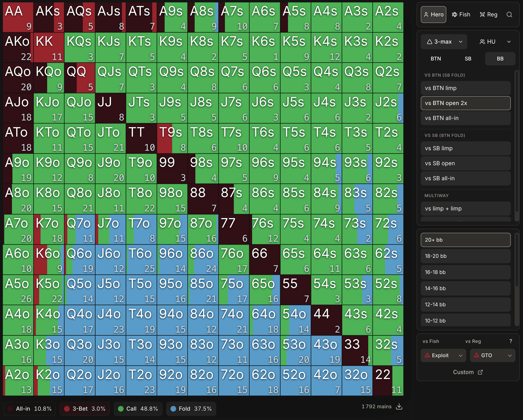Viewport: 523px width, 420px height.
Task: Expand the GTO strategy dropdown
Action: point(493,356)
